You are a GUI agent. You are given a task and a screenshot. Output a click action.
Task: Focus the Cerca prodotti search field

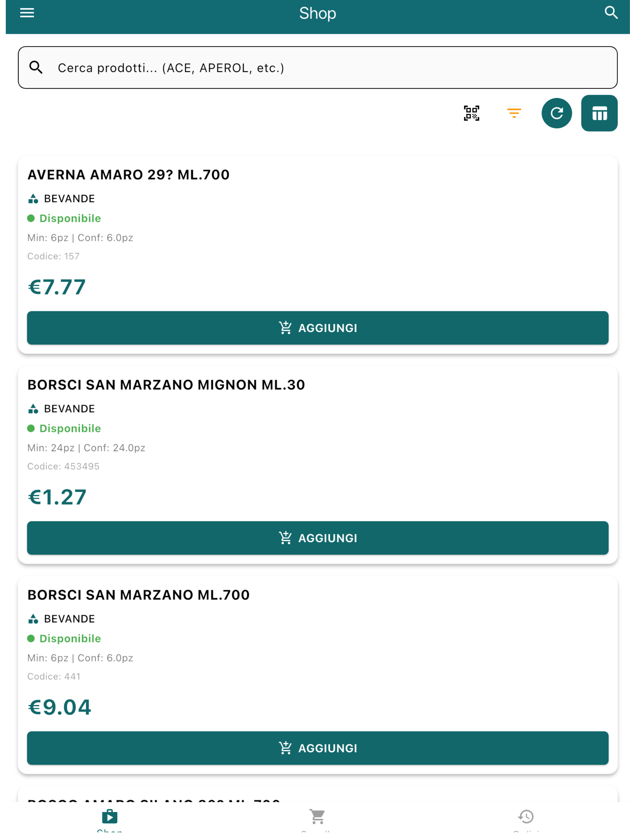tap(317, 67)
